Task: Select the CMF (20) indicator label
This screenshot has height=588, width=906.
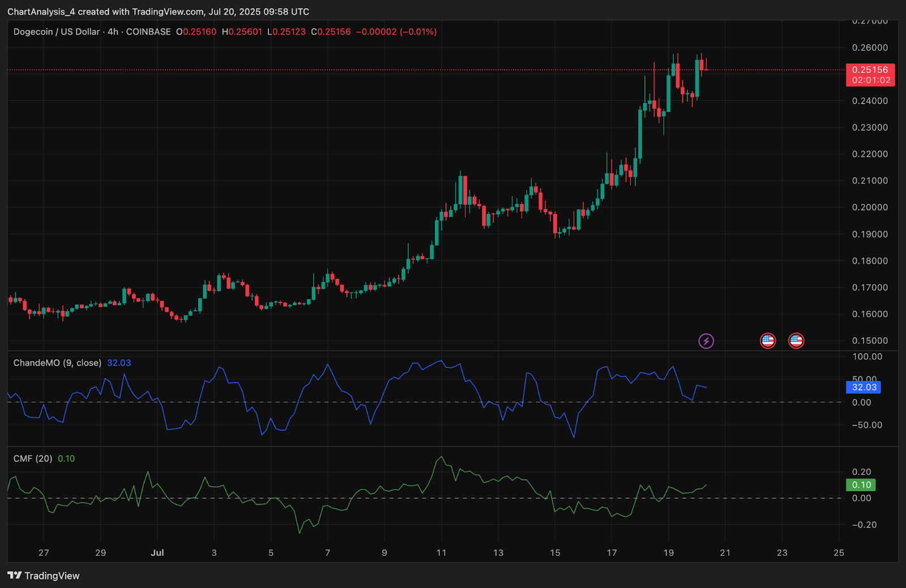Action: coord(33,458)
